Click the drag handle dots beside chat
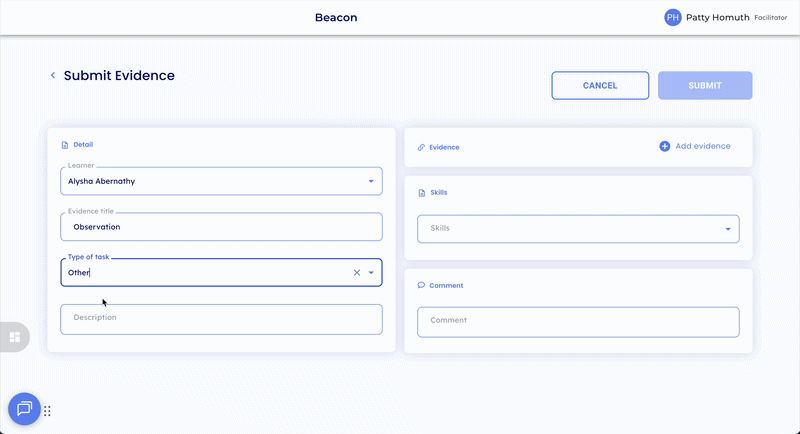The width and height of the screenshot is (800, 434). (x=47, y=411)
